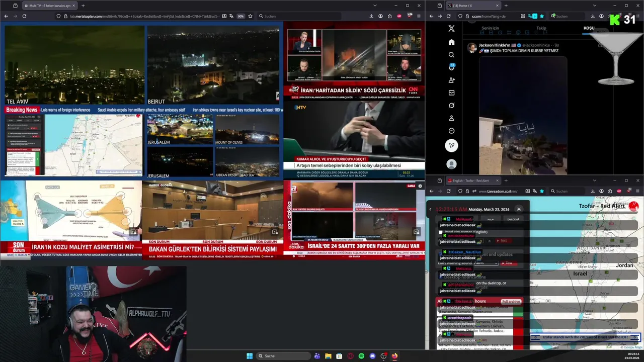Switch to Takip tab on X

click(541, 28)
